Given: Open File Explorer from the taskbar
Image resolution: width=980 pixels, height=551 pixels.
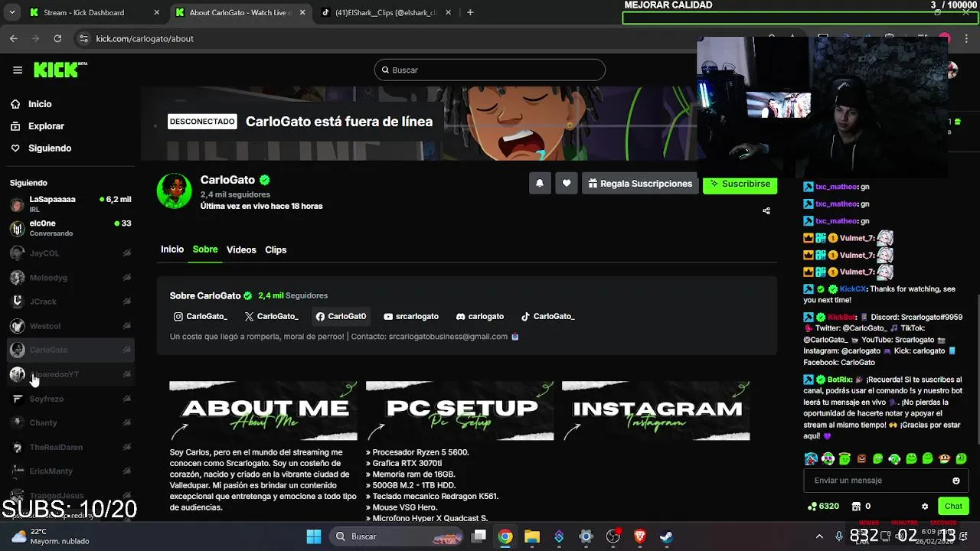Looking at the screenshot, I should pyautogui.click(x=532, y=536).
